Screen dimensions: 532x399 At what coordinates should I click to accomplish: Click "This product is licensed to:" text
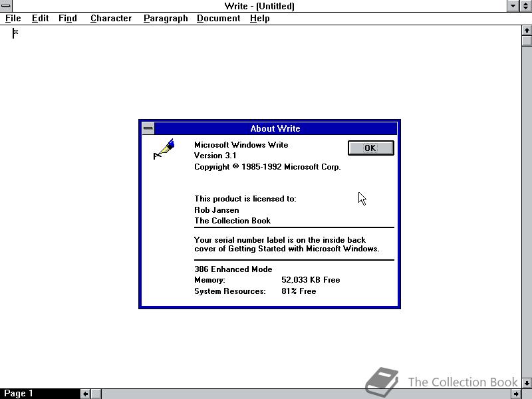coord(245,199)
